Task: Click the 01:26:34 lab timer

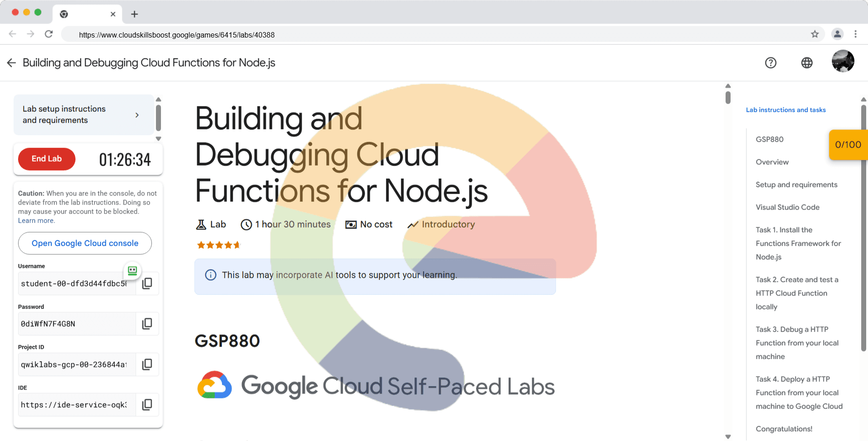Action: 125,159
